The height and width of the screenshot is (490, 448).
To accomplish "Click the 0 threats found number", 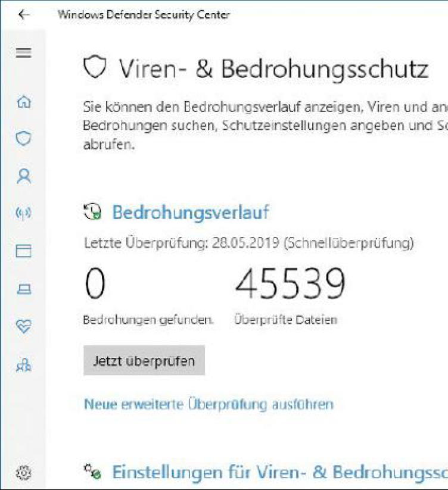I will point(95,283).
